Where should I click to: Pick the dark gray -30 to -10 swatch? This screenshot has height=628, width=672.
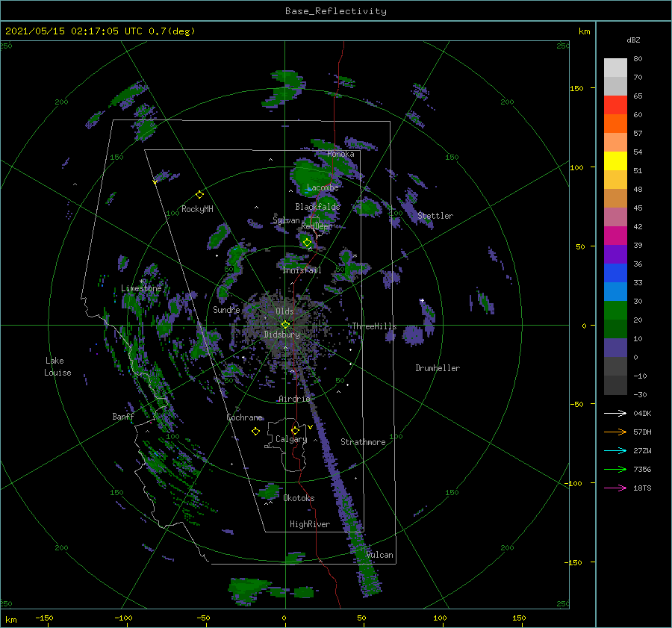[615, 385]
